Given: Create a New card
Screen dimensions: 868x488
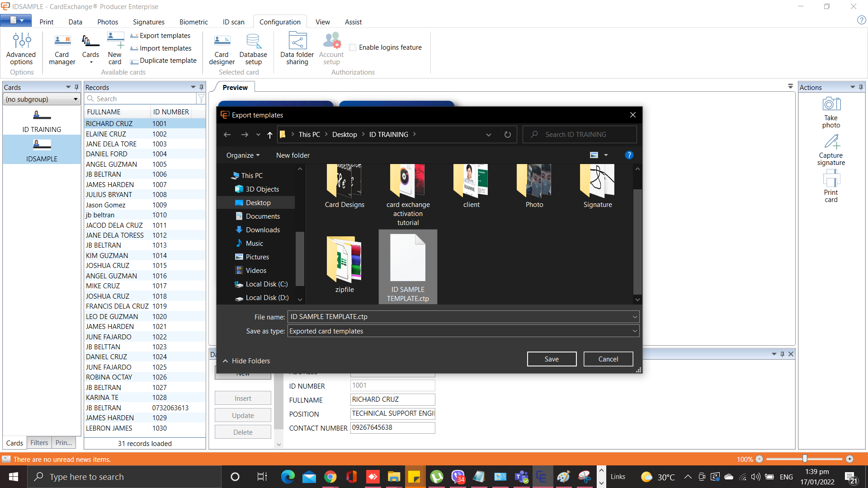Looking at the screenshot, I should point(115,48).
